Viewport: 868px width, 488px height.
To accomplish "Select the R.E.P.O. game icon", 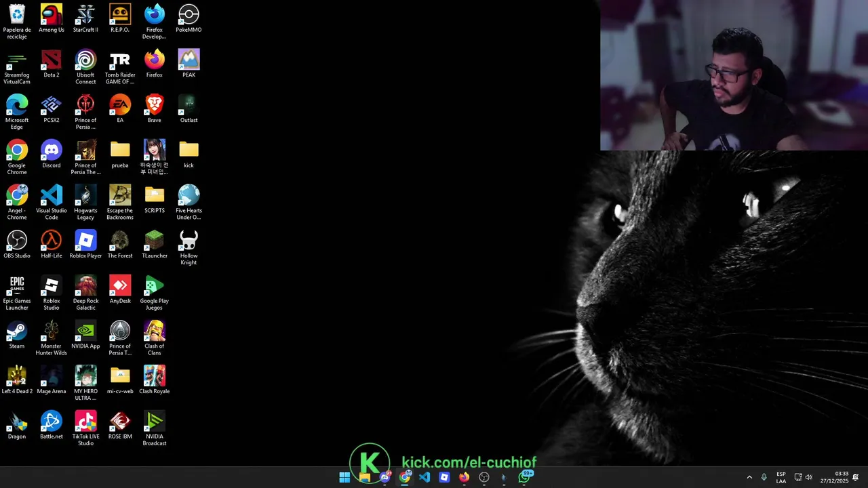I will click(120, 18).
